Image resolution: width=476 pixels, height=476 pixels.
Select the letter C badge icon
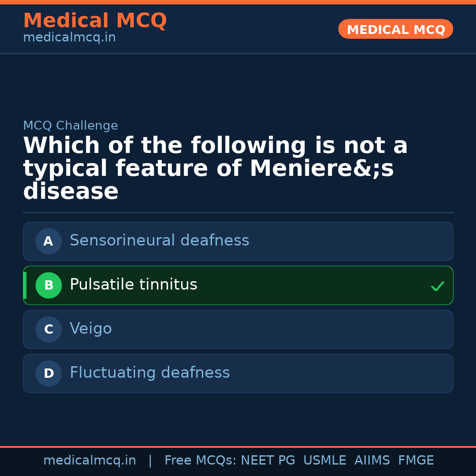pos(48,329)
